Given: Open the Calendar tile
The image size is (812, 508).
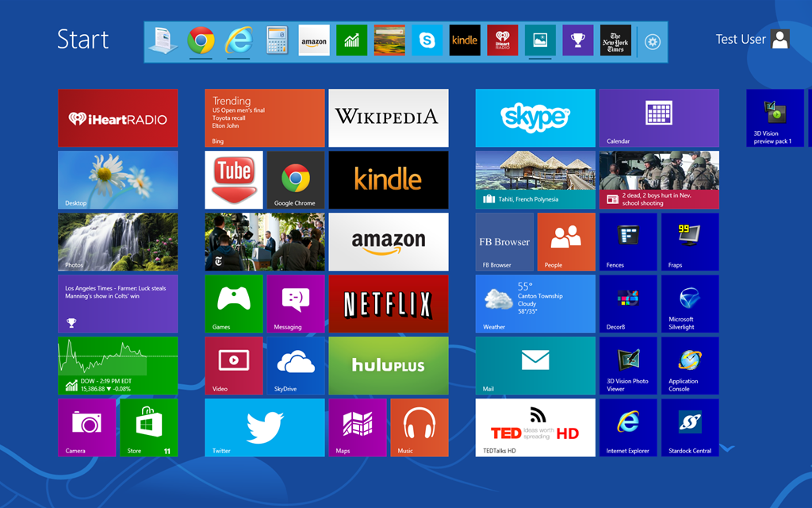Looking at the screenshot, I should click(659, 118).
